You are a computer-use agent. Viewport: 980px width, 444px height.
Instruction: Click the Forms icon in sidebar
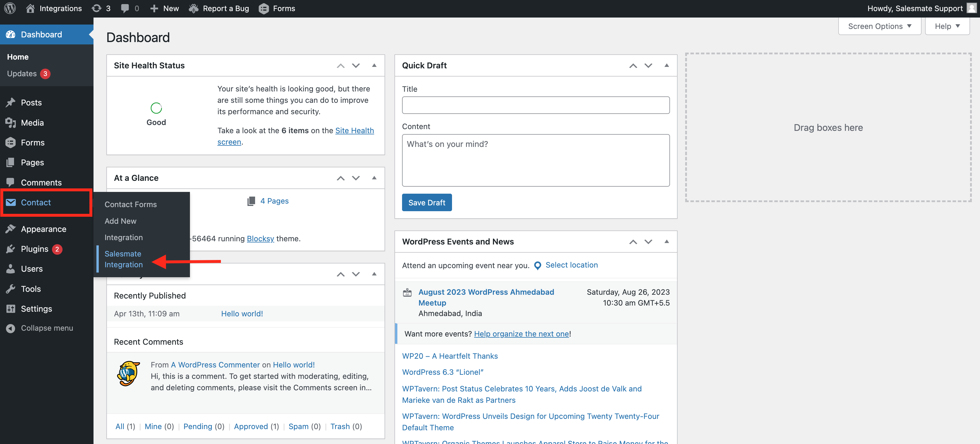click(x=11, y=142)
